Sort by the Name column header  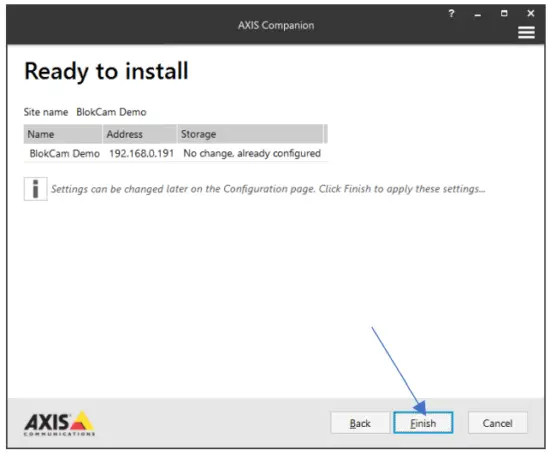[x=63, y=134]
